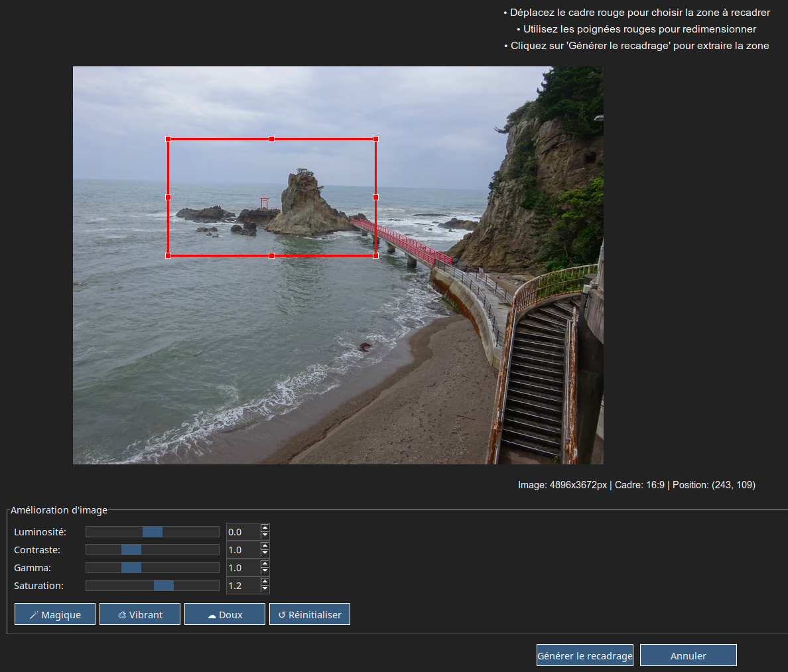The height and width of the screenshot is (672, 788).
Task: Click the top-middle crop frame handle
Action: pos(271,139)
